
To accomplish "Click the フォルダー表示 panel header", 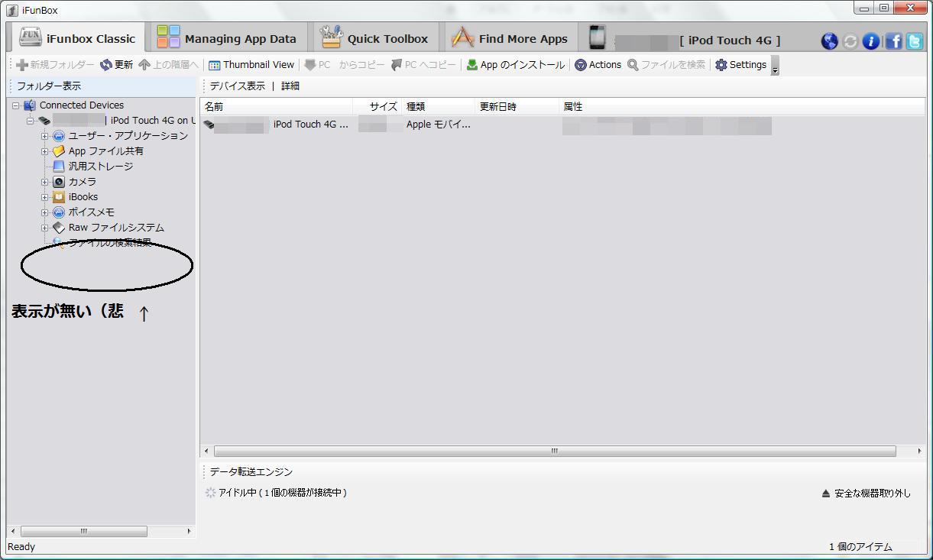I will 102,86.
